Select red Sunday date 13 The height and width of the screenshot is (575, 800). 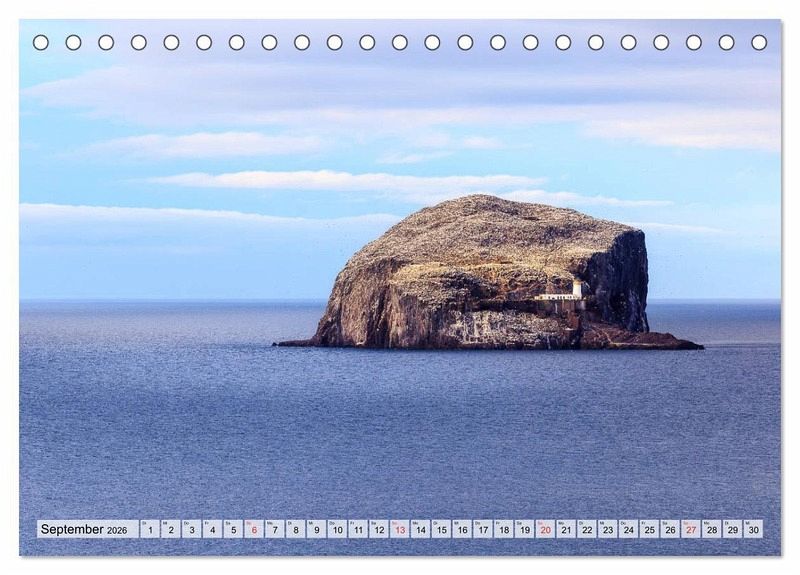(x=399, y=529)
